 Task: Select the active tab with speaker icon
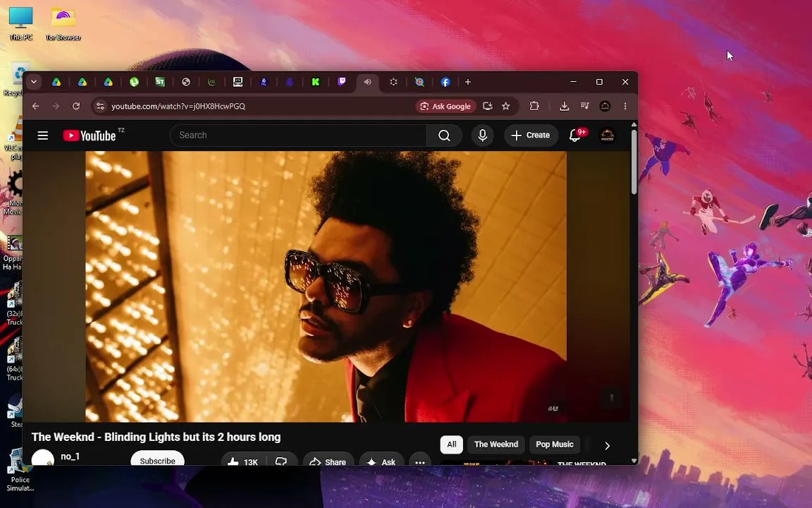tap(367, 82)
